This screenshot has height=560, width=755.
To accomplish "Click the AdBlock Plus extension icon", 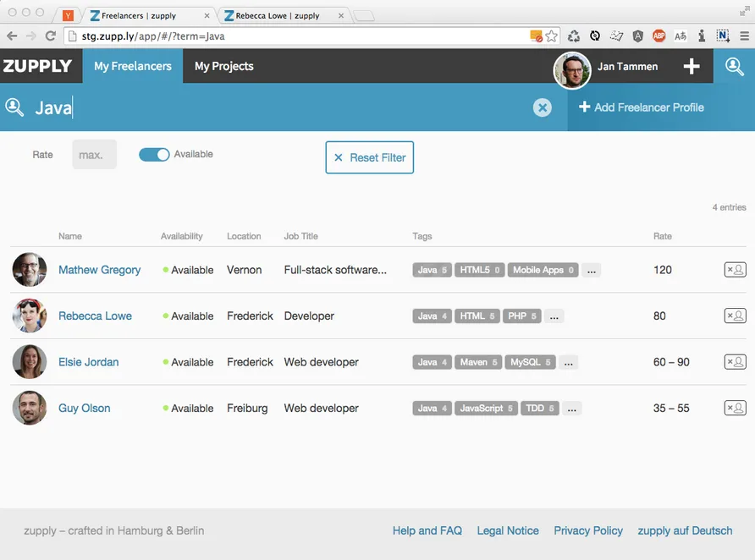I will pos(659,36).
